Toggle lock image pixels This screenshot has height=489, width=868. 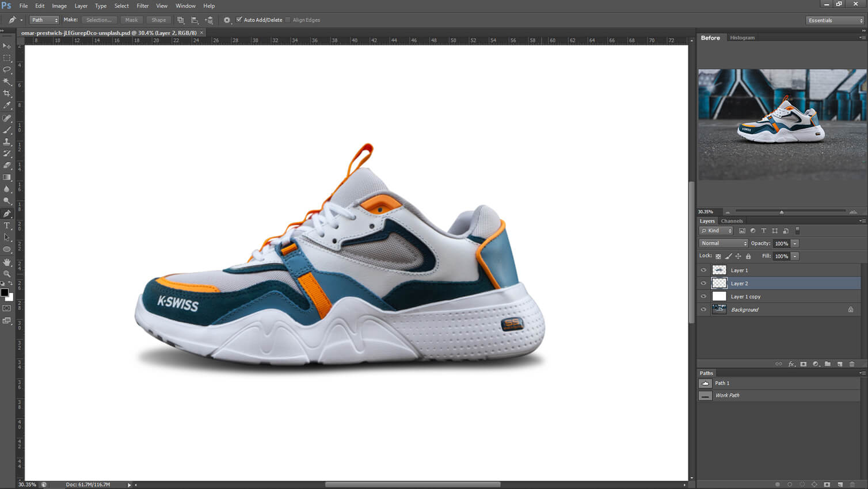point(728,257)
